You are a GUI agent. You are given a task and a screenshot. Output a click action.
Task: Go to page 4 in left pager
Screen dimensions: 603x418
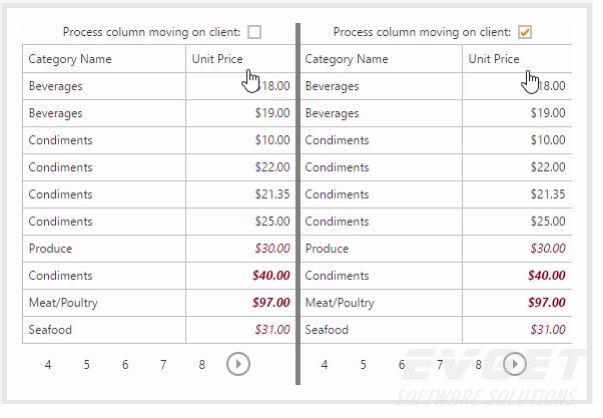(x=48, y=365)
